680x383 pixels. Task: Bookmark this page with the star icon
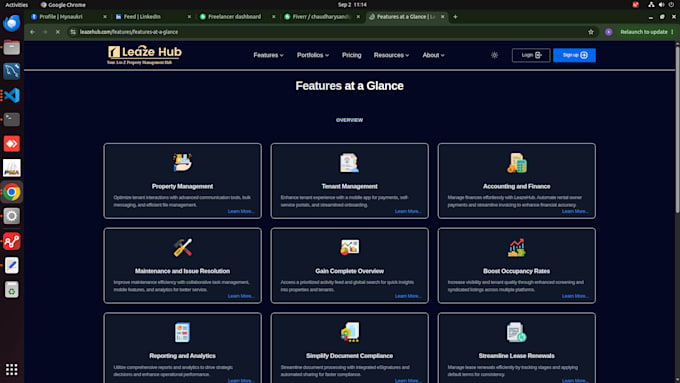coord(591,32)
